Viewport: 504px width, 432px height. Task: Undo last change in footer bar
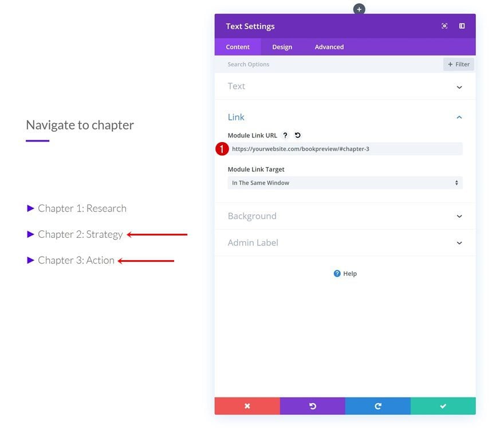point(313,406)
